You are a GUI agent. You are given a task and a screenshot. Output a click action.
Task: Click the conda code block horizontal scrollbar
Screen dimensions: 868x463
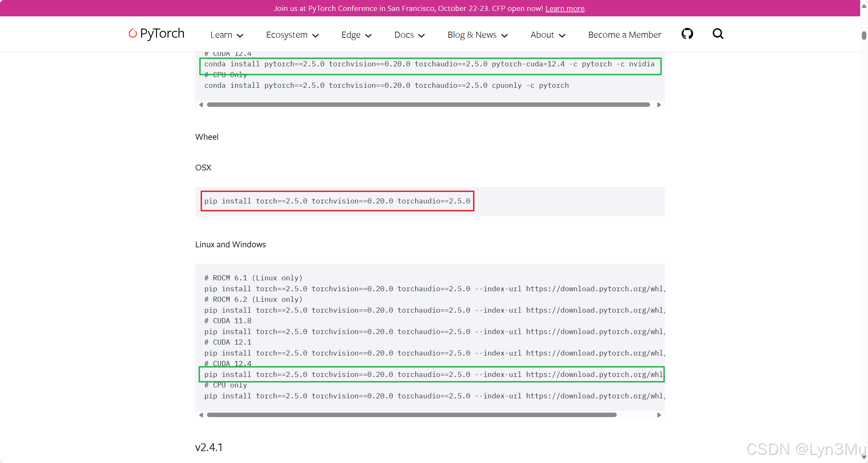pos(428,105)
